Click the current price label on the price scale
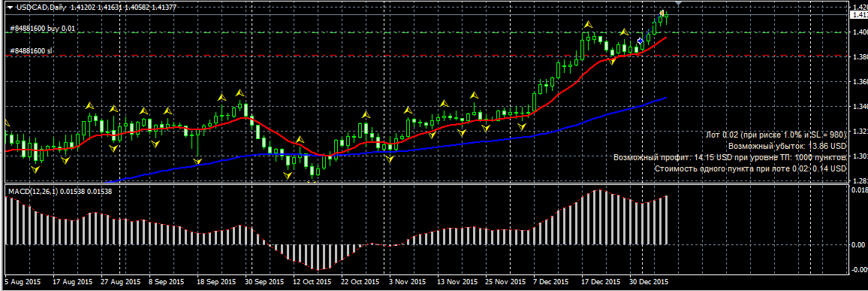The width and height of the screenshot is (868, 291). point(858,16)
